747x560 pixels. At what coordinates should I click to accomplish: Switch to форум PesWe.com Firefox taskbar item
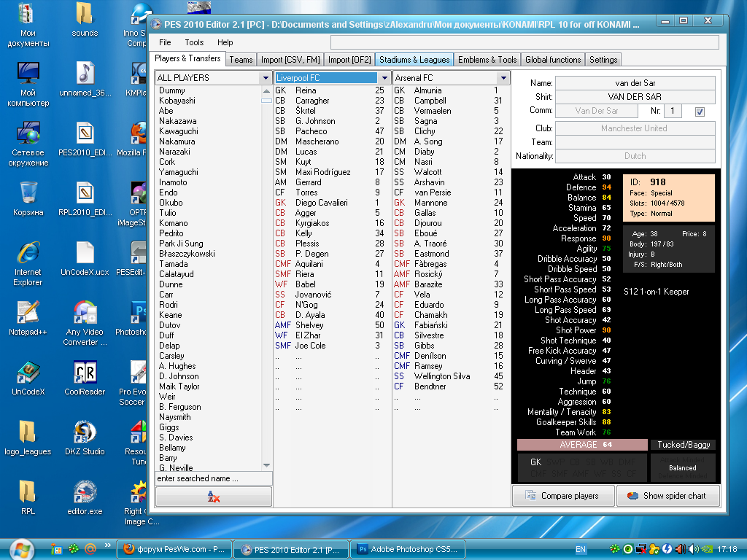tap(174, 549)
